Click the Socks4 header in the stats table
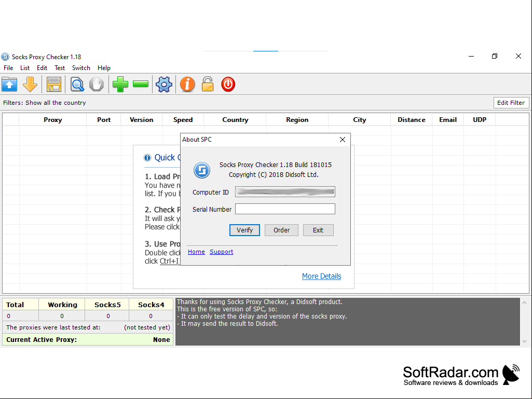Image resolution: width=532 pixels, height=399 pixels. [x=151, y=305]
